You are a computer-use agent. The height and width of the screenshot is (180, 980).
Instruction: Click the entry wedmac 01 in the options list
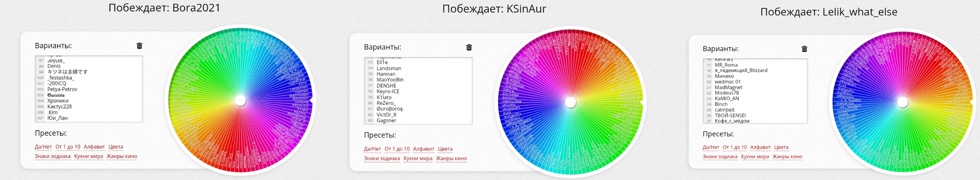click(x=727, y=82)
